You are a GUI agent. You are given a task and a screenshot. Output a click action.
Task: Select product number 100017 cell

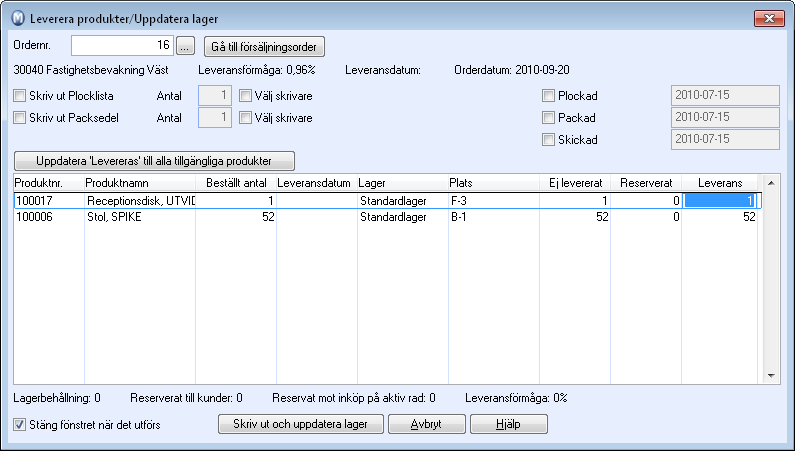(x=49, y=201)
